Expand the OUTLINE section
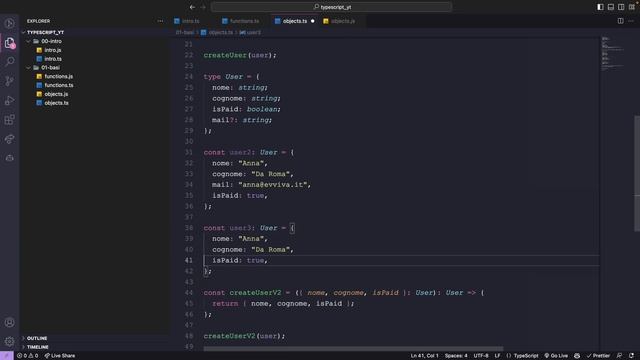Viewport: 640px width, 360px height. [37, 338]
